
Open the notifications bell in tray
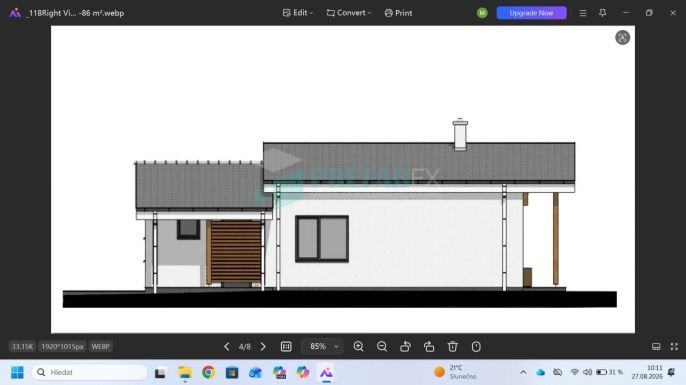tap(671, 372)
